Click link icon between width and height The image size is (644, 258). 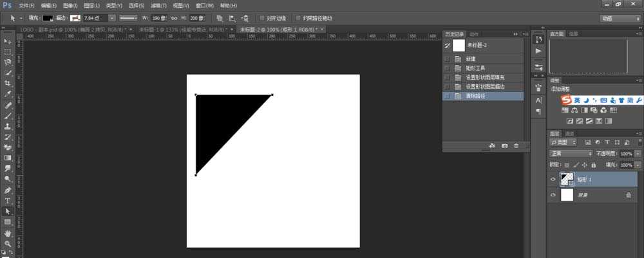click(174, 18)
